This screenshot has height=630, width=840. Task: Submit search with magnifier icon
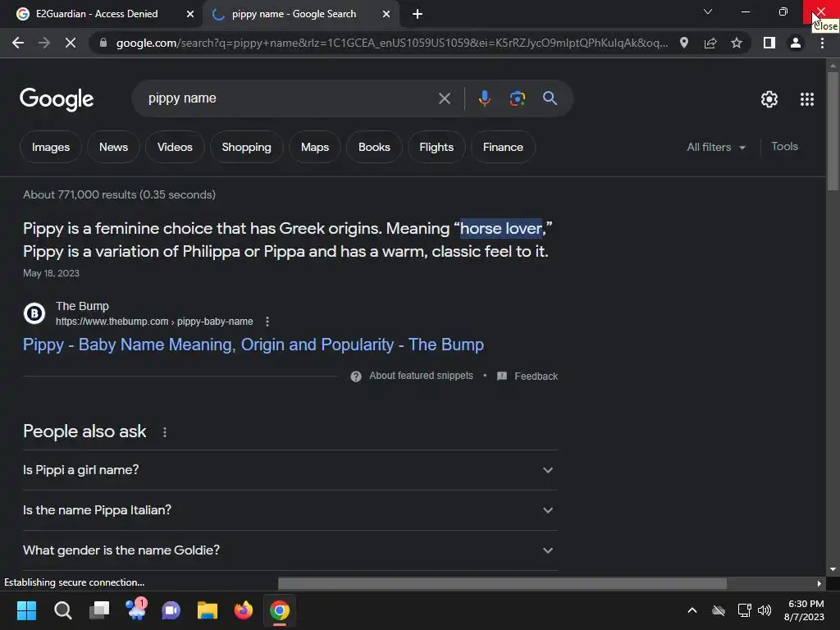point(550,98)
